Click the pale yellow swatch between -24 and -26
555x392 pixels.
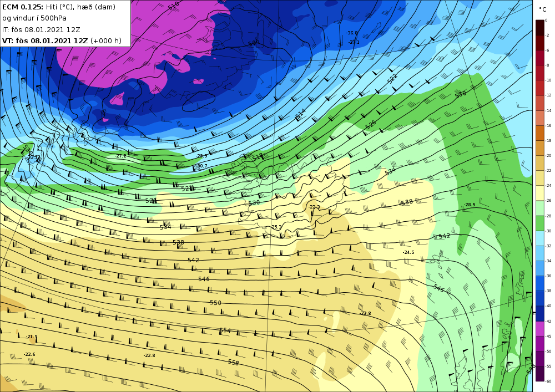[540, 193]
